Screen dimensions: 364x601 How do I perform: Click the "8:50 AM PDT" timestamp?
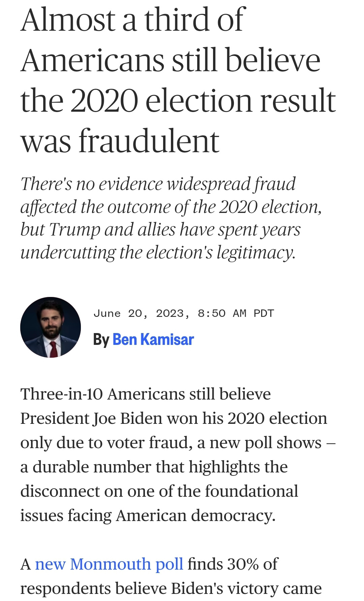pos(236,313)
